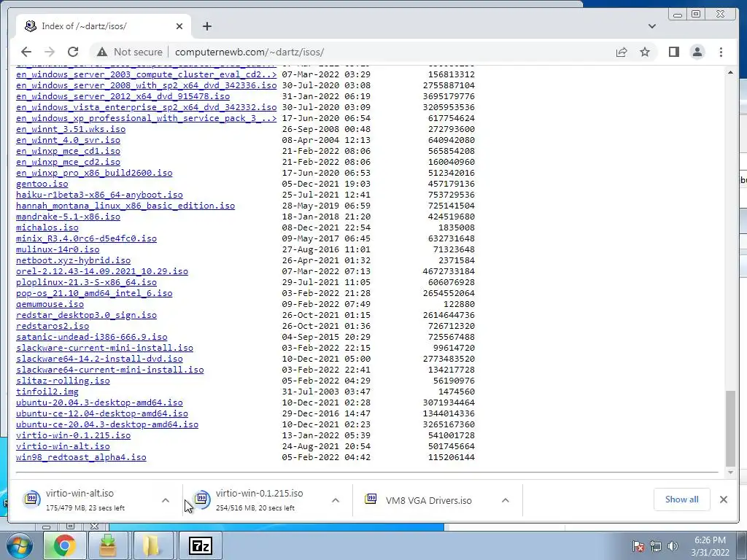Image resolution: width=747 pixels, height=560 pixels.
Task: Open the Chrome profile menu
Action: [697, 52]
